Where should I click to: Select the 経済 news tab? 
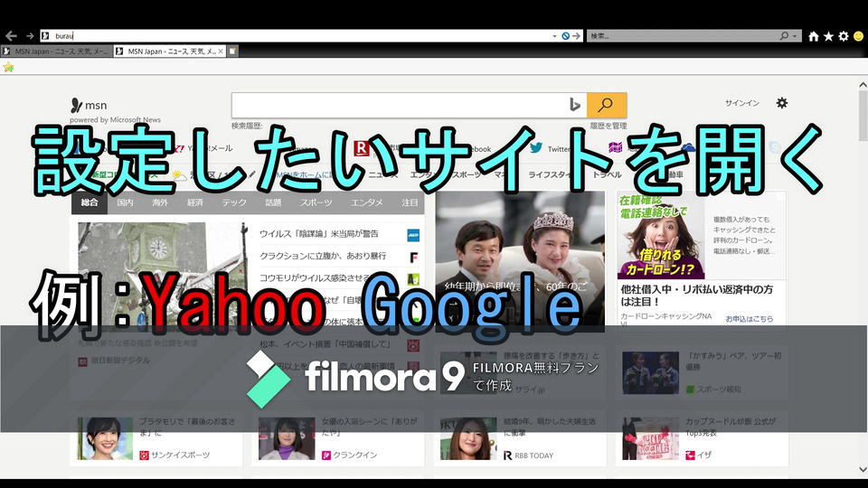pos(195,202)
